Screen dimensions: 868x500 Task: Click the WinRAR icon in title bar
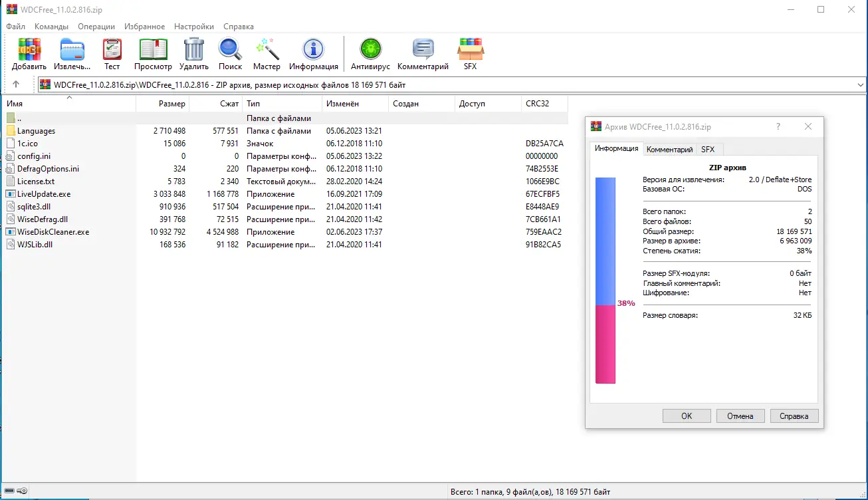(x=11, y=10)
